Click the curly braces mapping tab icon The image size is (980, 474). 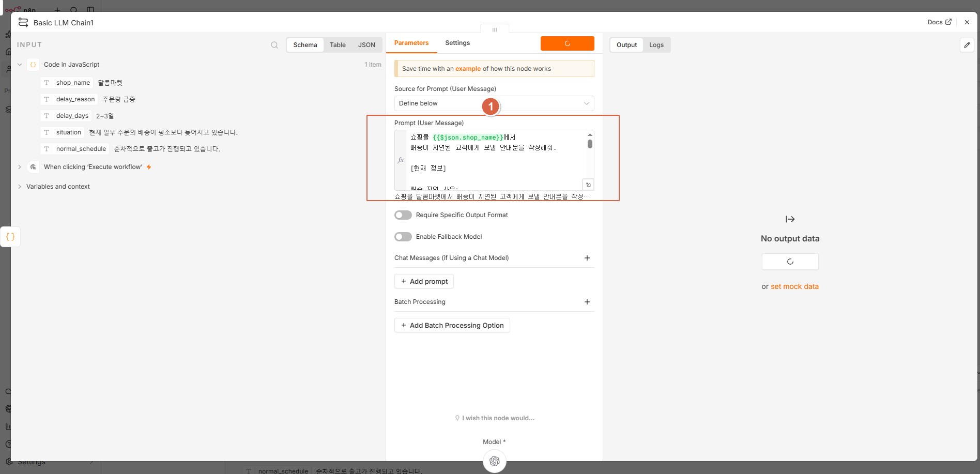[10, 237]
